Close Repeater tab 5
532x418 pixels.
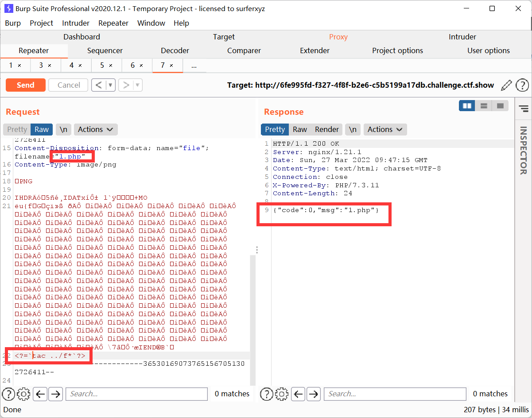111,66
